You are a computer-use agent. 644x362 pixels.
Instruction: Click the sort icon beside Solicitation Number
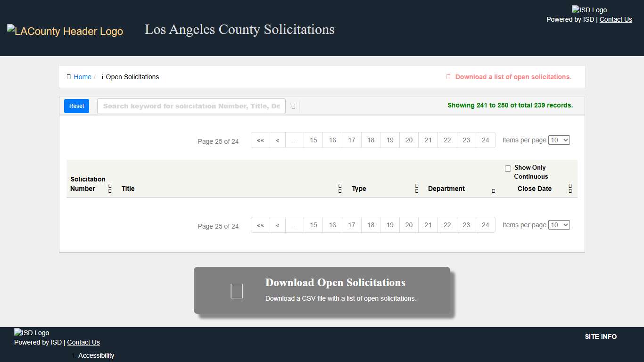point(109,188)
